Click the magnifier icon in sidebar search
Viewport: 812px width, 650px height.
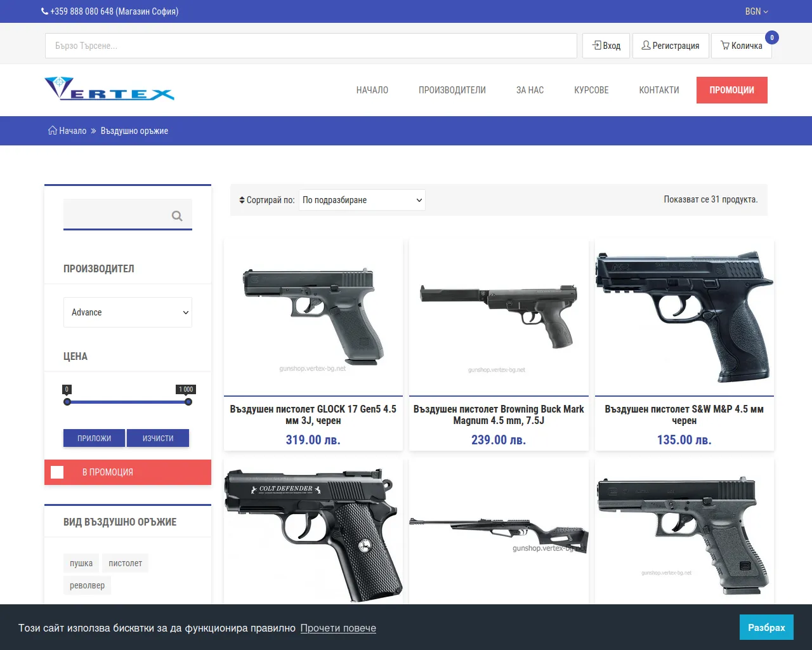177,216
